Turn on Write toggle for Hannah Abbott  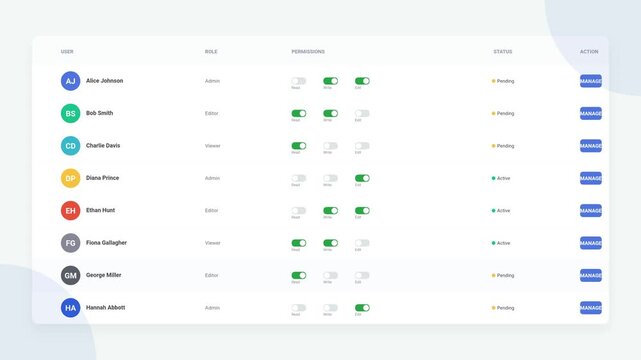tap(330, 308)
